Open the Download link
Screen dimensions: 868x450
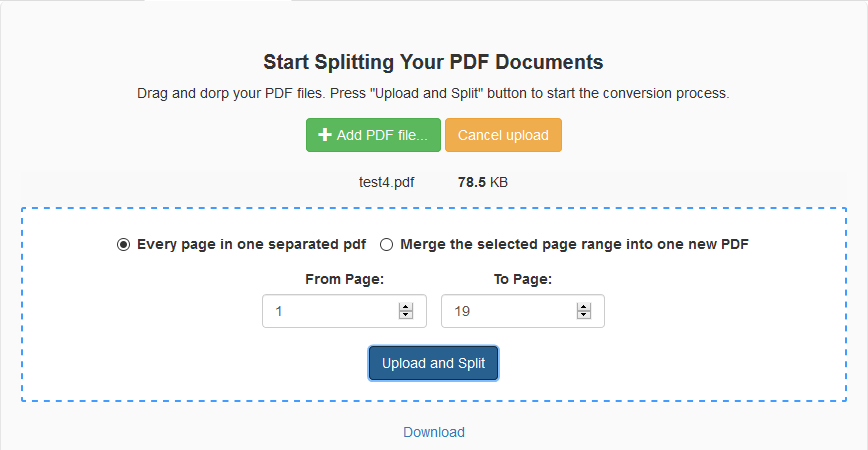pyautogui.click(x=434, y=432)
